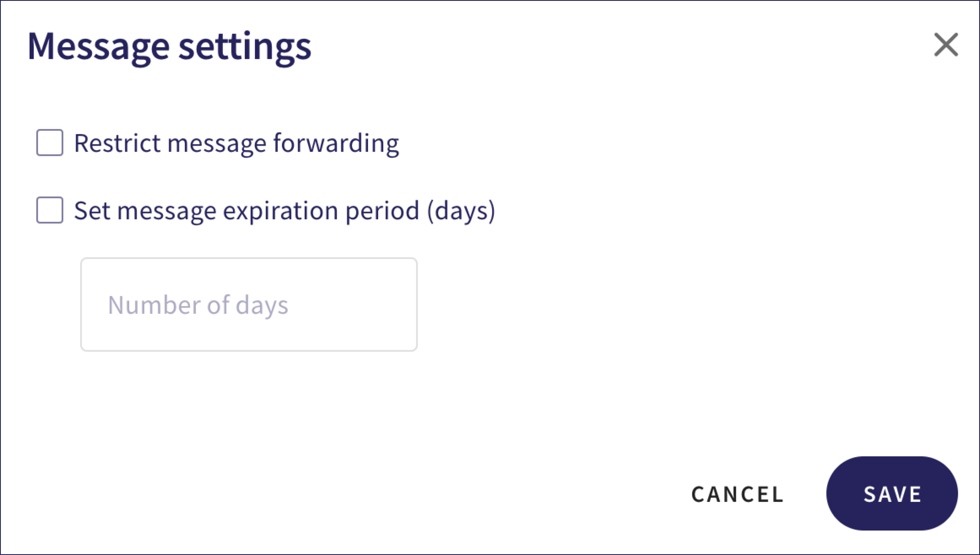Check the box beside expiration period
Image resolution: width=980 pixels, height=555 pixels.
point(50,210)
